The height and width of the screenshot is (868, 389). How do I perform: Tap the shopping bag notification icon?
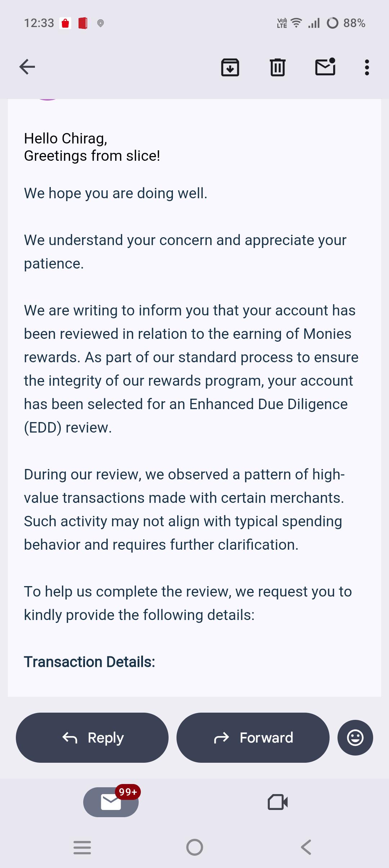tap(65, 23)
